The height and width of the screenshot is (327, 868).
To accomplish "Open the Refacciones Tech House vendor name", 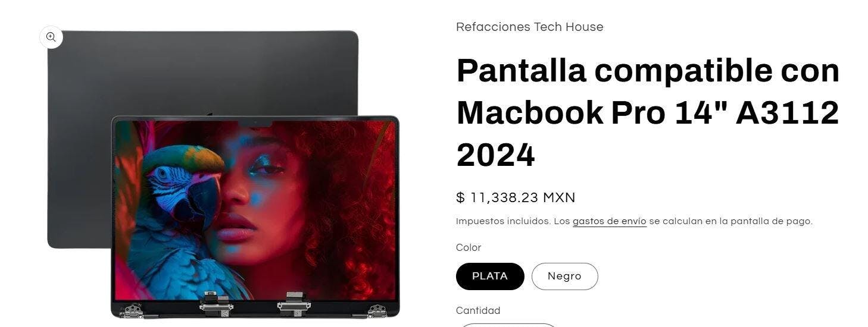I will (x=529, y=27).
